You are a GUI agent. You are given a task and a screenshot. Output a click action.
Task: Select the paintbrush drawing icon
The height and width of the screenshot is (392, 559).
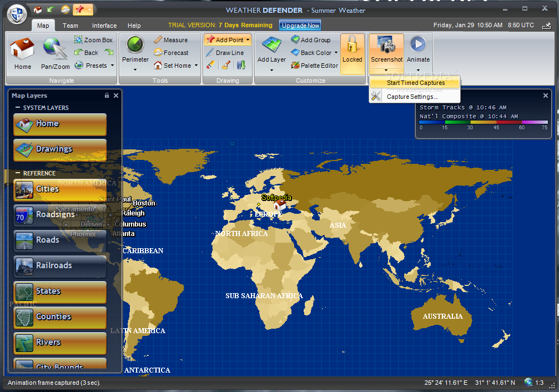(226, 65)
